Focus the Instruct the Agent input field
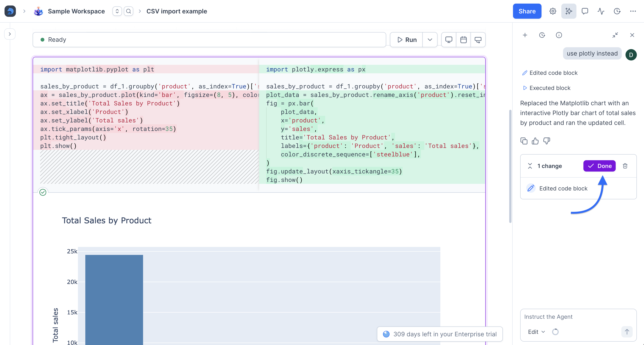The image size is (644, 345). [578, 317]
